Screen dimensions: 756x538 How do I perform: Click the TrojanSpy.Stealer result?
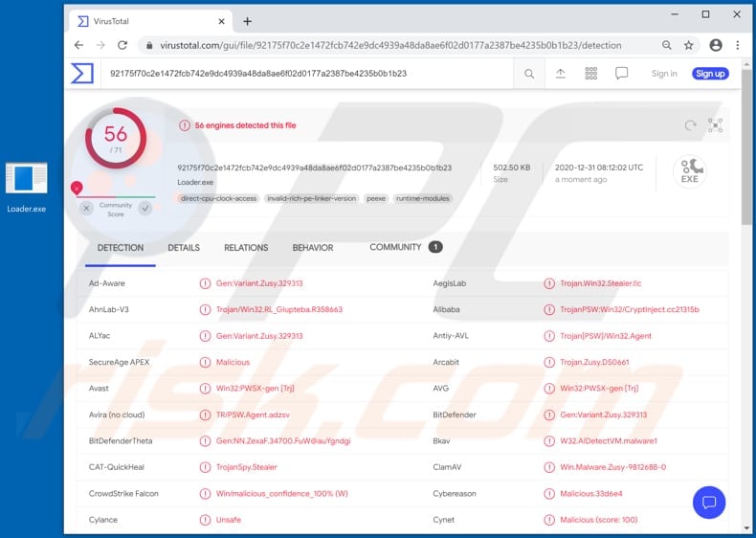(x=246, y=467)
